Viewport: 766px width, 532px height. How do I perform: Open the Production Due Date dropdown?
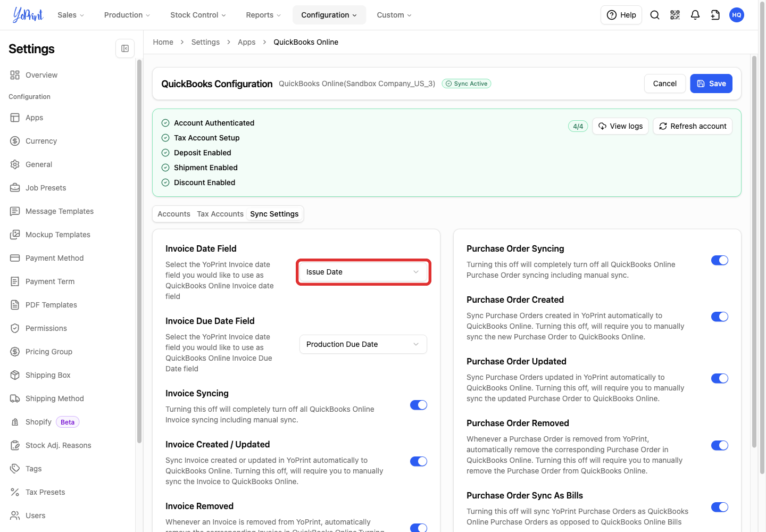coord(363,344)
